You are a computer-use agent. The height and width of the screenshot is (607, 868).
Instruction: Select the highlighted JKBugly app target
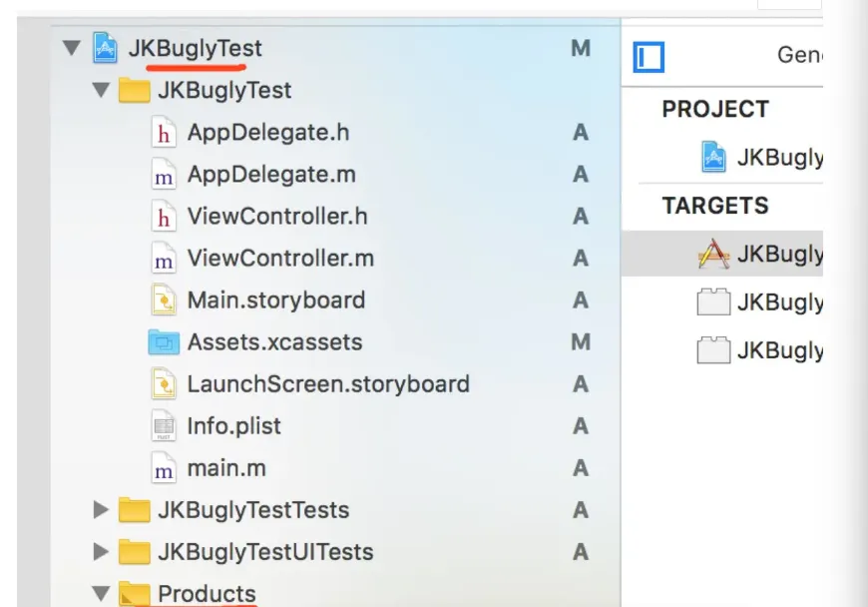pyautogui.click(x=722, y=255)
